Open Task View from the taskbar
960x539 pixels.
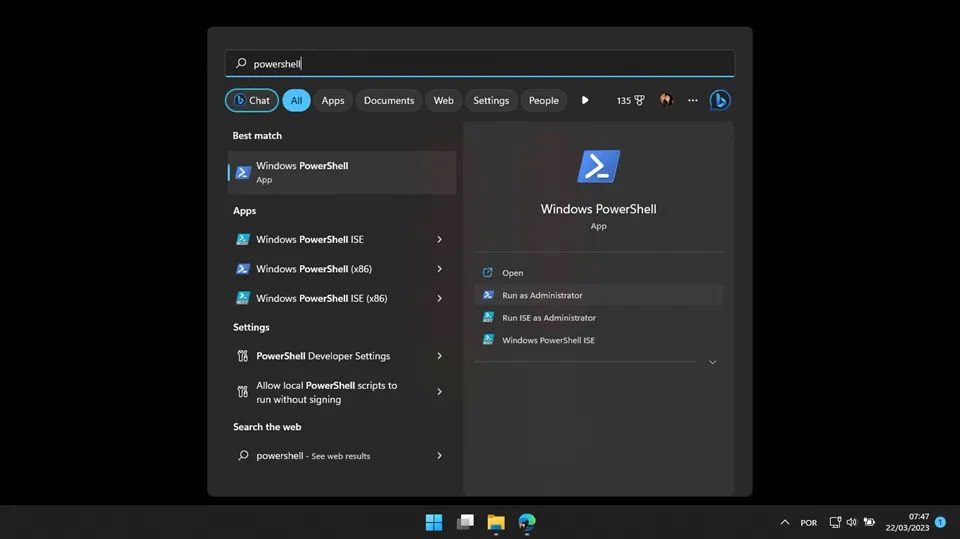tap(465, 522)
